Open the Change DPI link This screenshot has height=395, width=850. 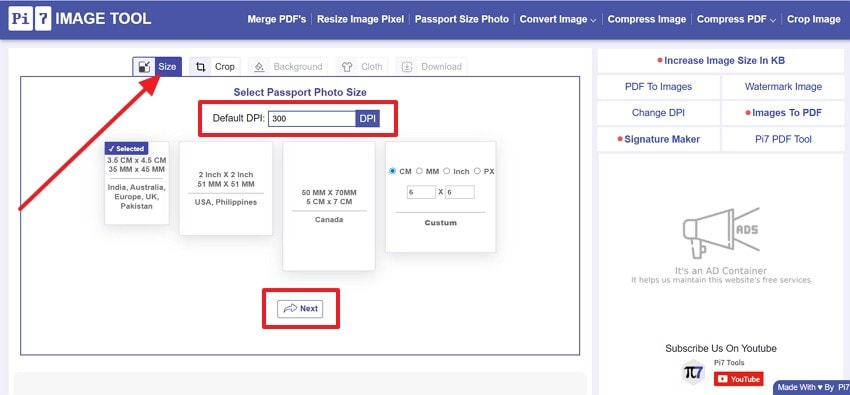click(x=658, y=113)
